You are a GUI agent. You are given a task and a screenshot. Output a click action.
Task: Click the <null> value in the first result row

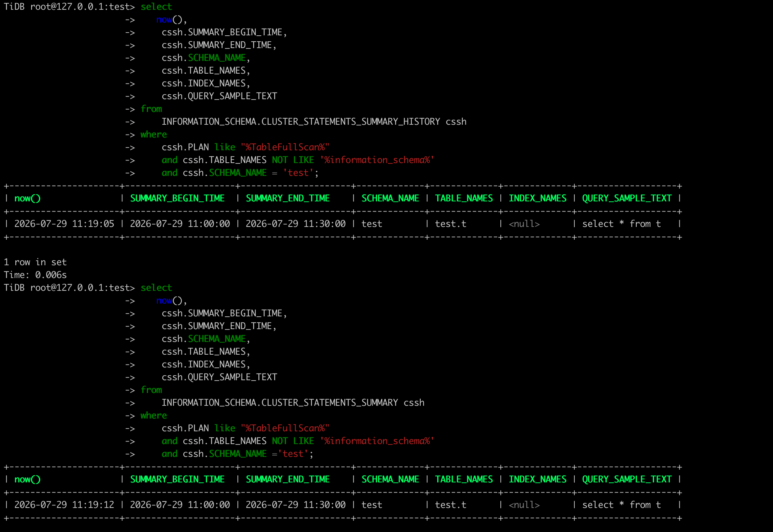coord(524,224)
